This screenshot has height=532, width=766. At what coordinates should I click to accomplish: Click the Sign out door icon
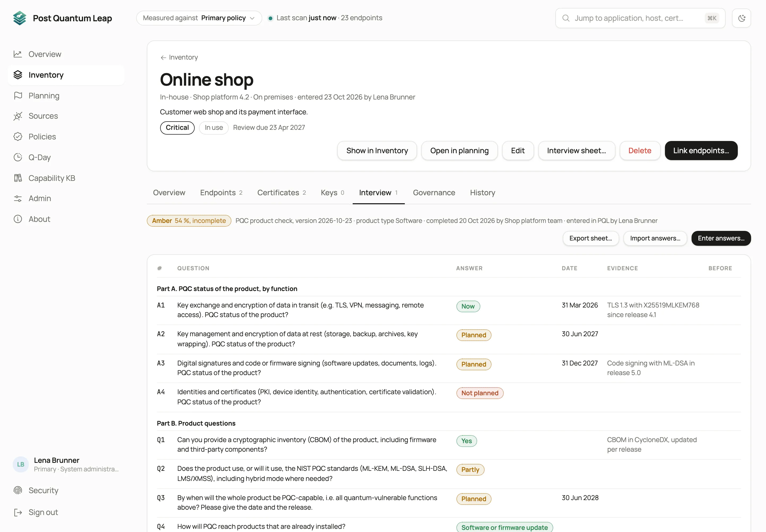18,512
